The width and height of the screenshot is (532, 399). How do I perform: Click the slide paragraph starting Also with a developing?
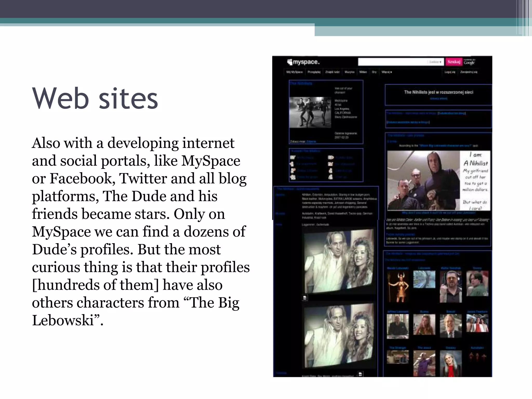[x=141, y=231]
